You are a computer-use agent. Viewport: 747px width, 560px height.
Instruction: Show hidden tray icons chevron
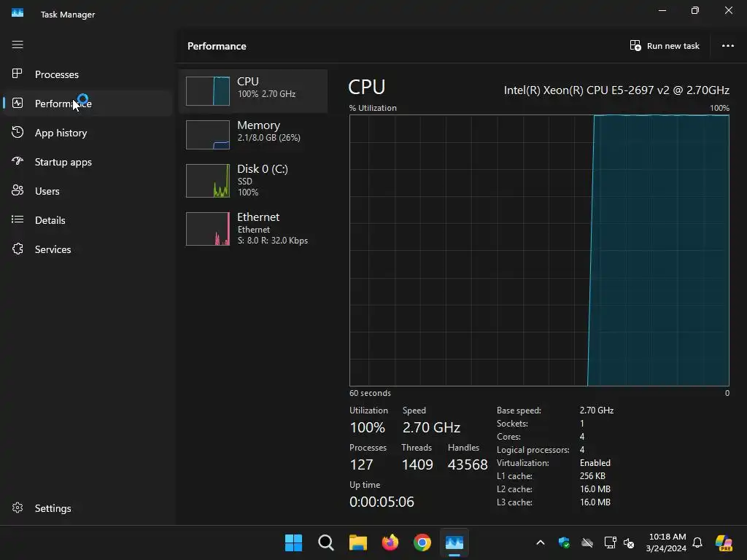click(541, 542)
